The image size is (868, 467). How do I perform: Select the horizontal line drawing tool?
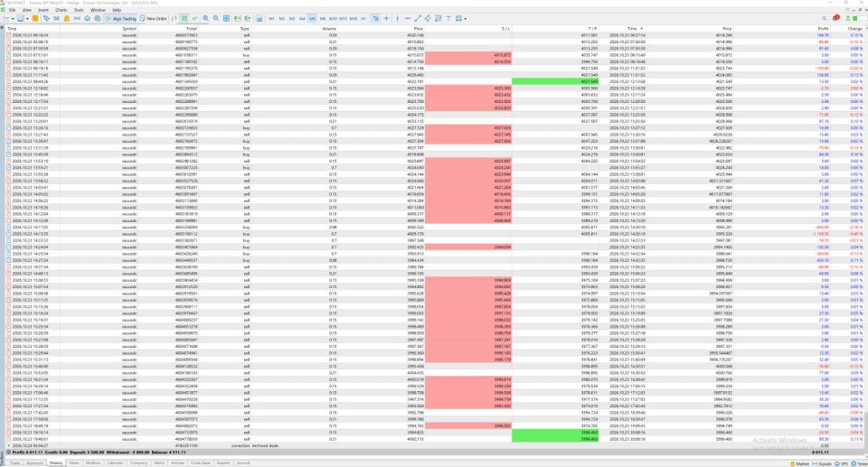point(408,18)
